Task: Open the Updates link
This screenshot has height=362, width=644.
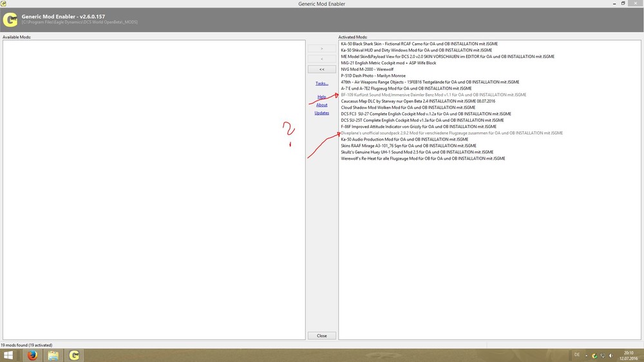Action: [x=321, y=113]
